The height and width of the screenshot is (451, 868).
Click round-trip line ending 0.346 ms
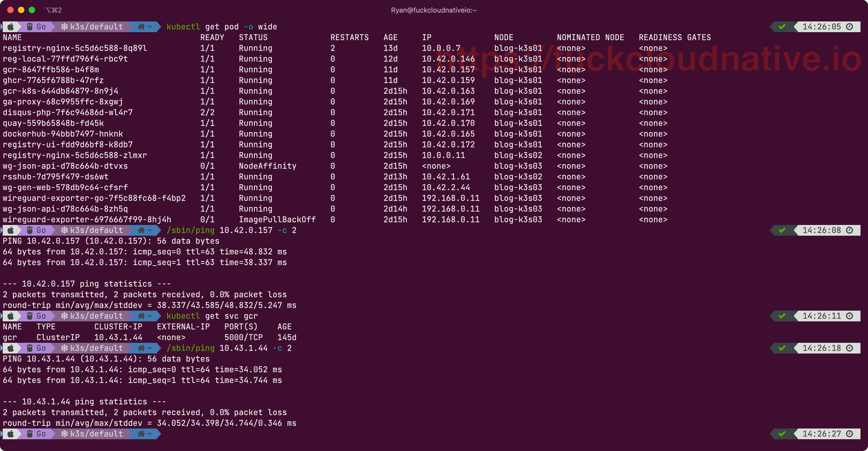tap(150, 423)
